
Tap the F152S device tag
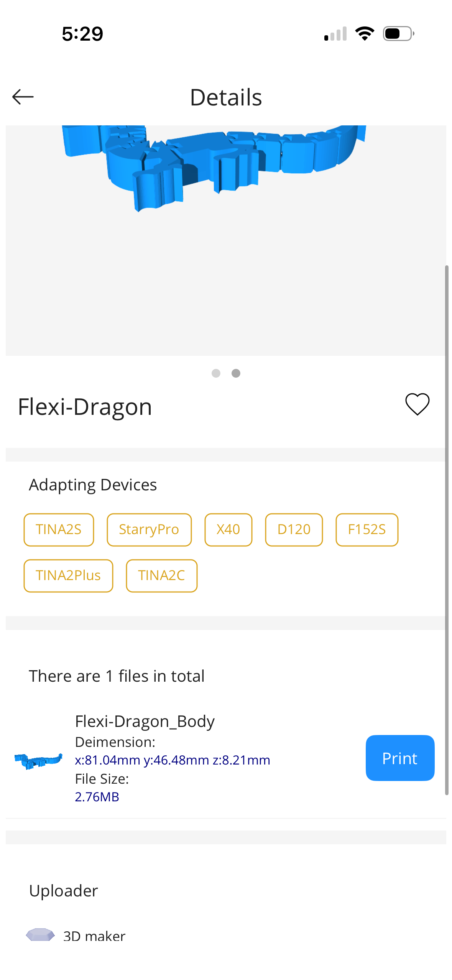(x=367, y=529)
